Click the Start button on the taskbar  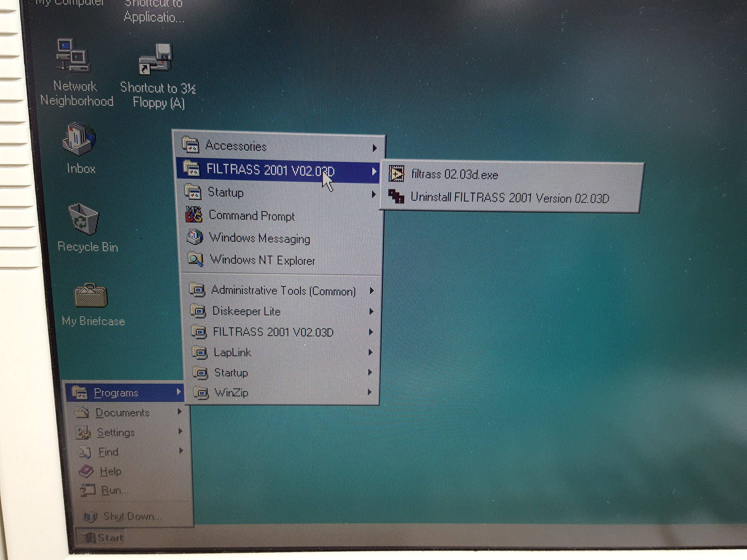coord(103,538)
